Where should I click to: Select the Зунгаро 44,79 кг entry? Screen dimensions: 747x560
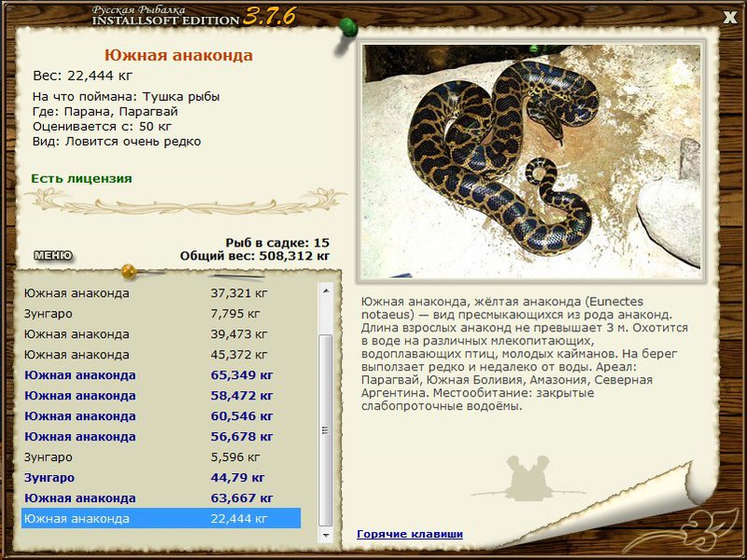click(x=161, y=478)
